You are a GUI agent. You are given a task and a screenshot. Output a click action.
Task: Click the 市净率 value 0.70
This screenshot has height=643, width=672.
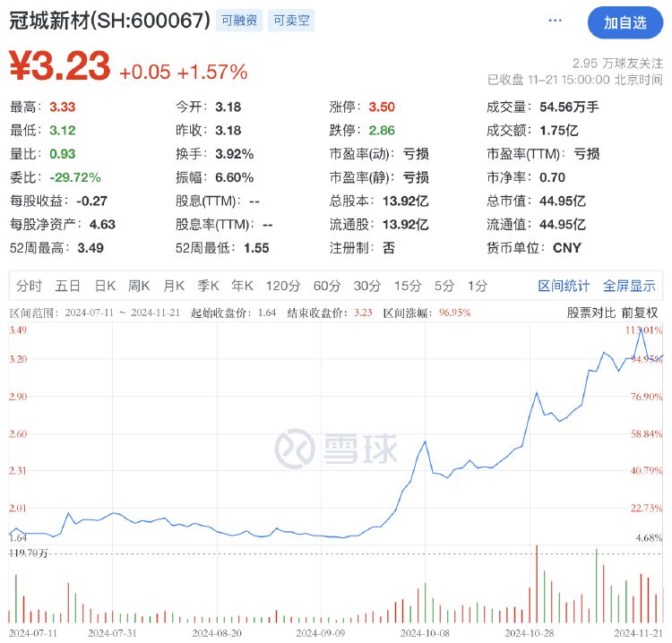553,177
